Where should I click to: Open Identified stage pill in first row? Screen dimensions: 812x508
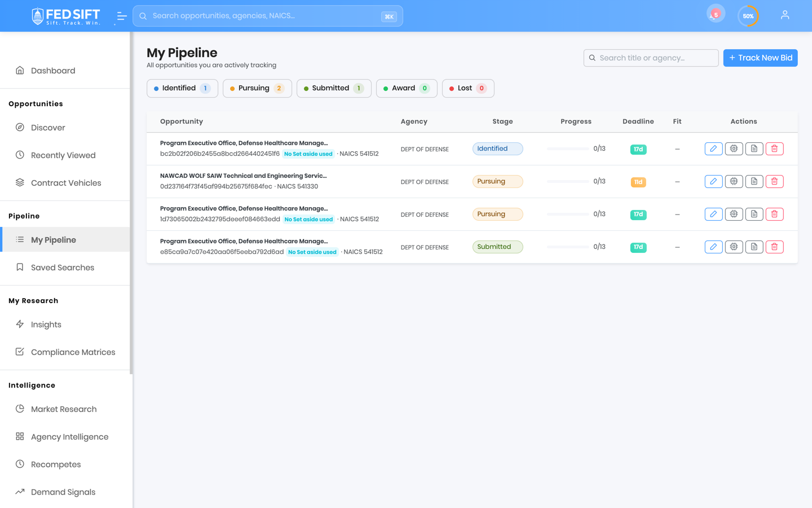point(498,149)
